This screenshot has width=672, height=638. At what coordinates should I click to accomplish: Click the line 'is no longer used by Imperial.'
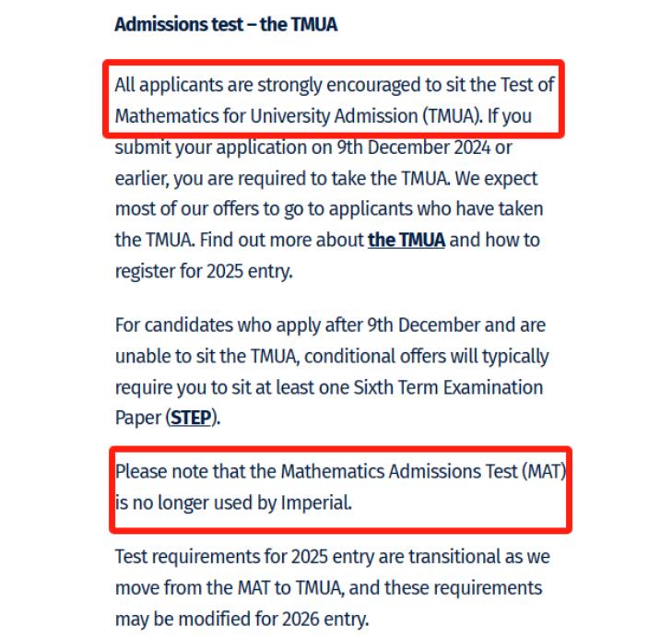point(233,502)
